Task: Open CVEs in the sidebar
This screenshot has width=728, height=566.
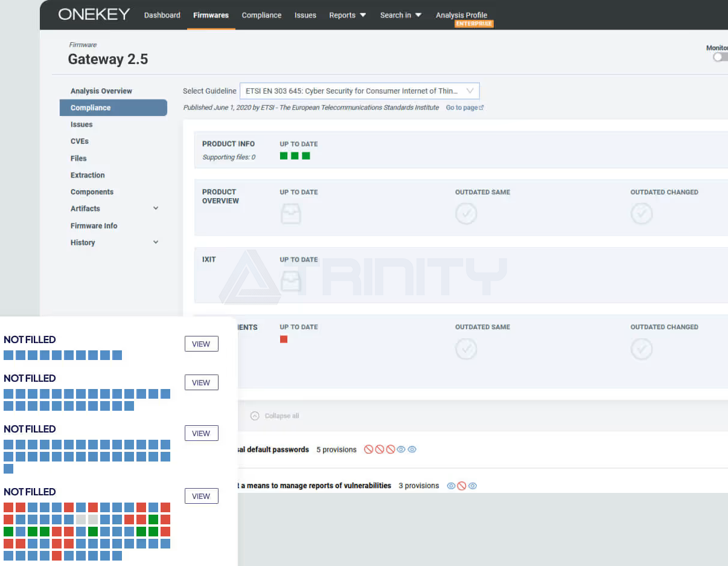Action: point(80,141)
